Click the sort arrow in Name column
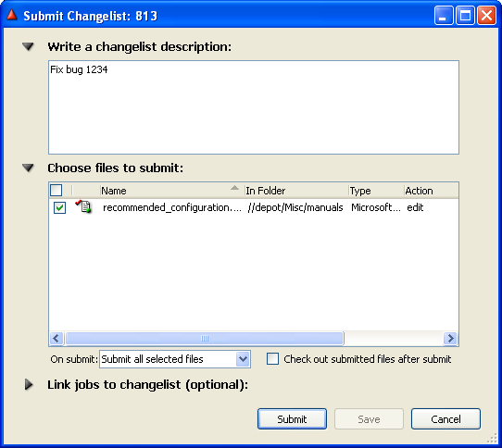 pyautogui.click(x=234, y=188)
